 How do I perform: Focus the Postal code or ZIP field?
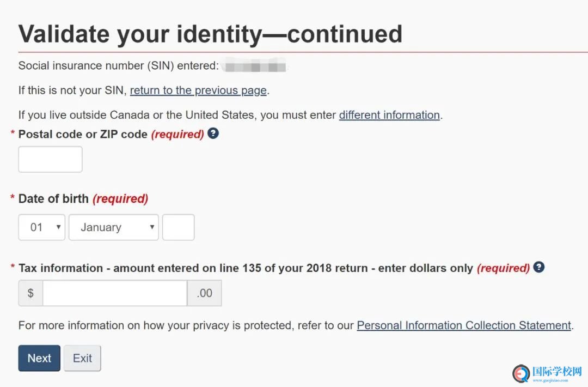(x=50, y=159)
